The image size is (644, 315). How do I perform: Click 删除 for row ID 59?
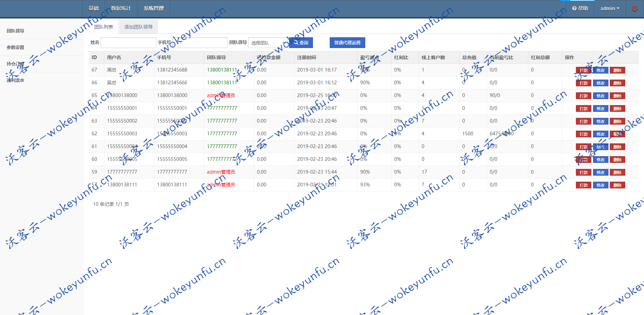(618, 173)
